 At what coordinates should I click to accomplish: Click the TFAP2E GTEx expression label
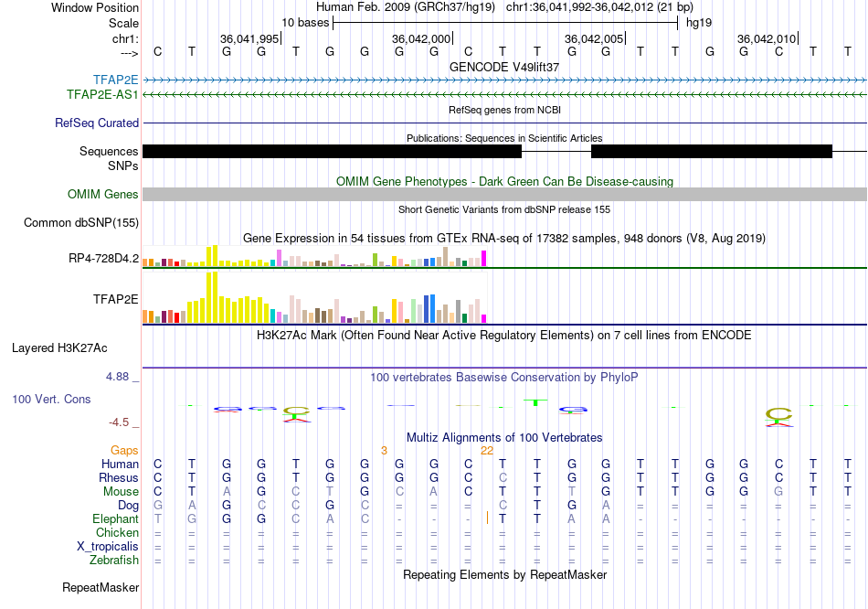(116, 299)
